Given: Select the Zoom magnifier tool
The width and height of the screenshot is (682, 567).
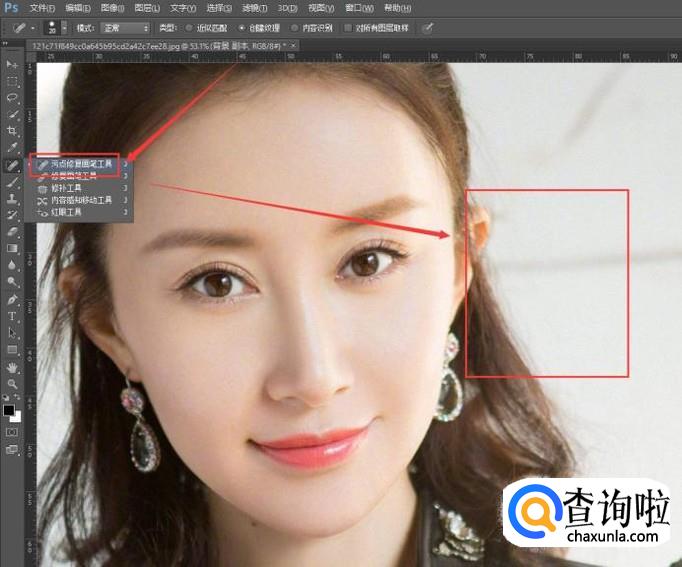Looking at the screenshot, I should (x=13, y=383).
